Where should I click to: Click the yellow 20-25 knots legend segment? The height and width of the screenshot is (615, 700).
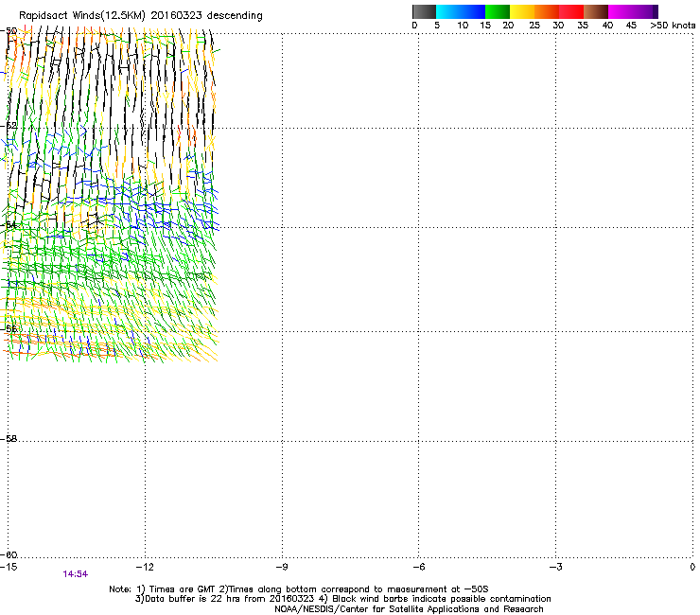click(522, 11)
